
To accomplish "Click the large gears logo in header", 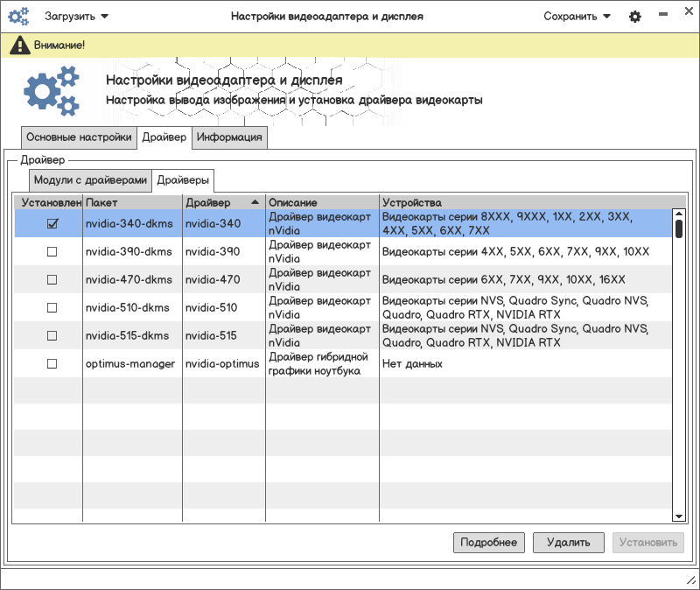I will point(52,91).
